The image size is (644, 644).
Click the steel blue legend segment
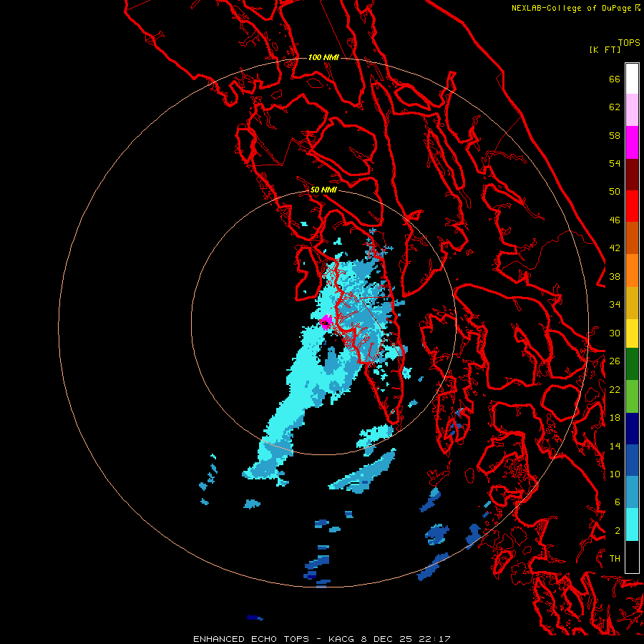632,492
